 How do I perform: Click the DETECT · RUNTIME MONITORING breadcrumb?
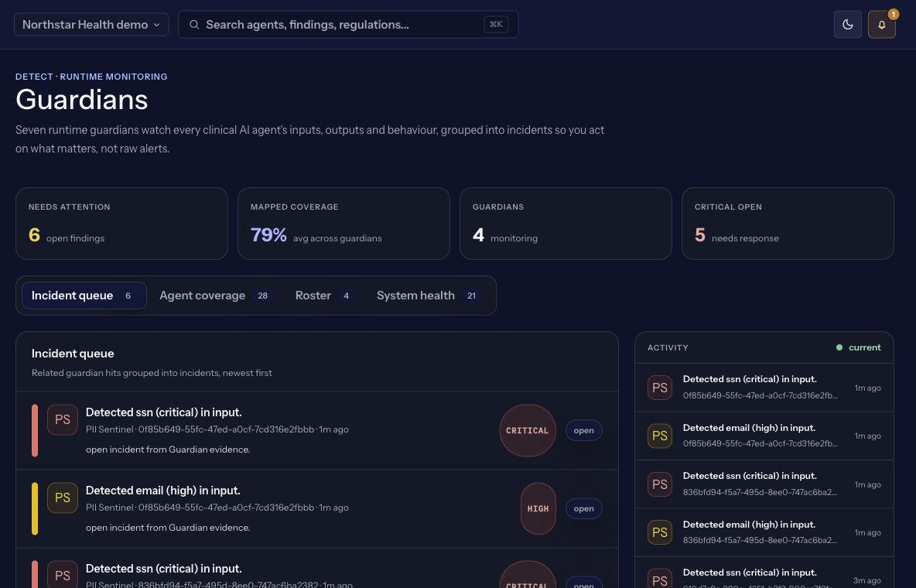[91, 77]
